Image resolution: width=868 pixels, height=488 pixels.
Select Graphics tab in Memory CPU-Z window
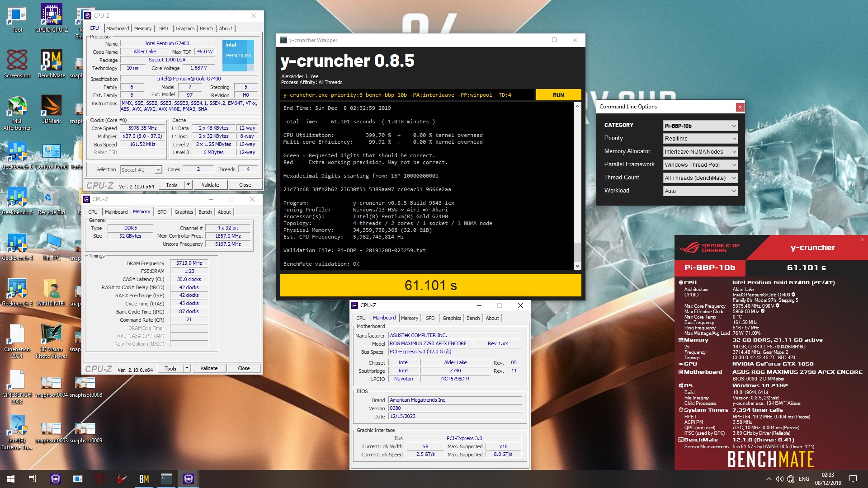click(x=184, y=212)
